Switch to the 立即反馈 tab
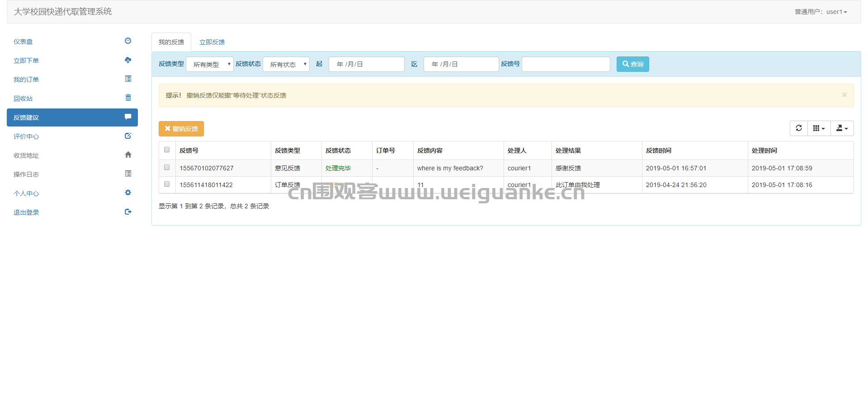 click(x=212, y=42)
